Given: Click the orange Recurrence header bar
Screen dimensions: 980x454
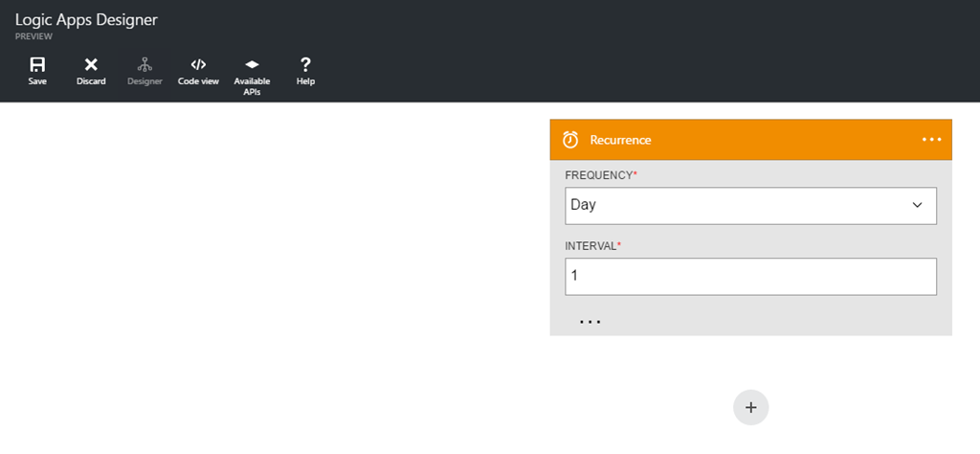Looking at the screenshot, I should [766, 140].
